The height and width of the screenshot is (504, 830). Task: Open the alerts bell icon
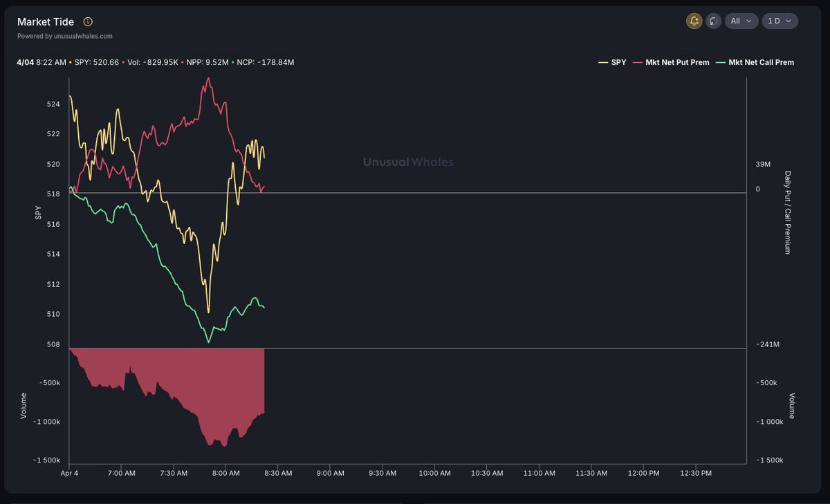[694, 21]
